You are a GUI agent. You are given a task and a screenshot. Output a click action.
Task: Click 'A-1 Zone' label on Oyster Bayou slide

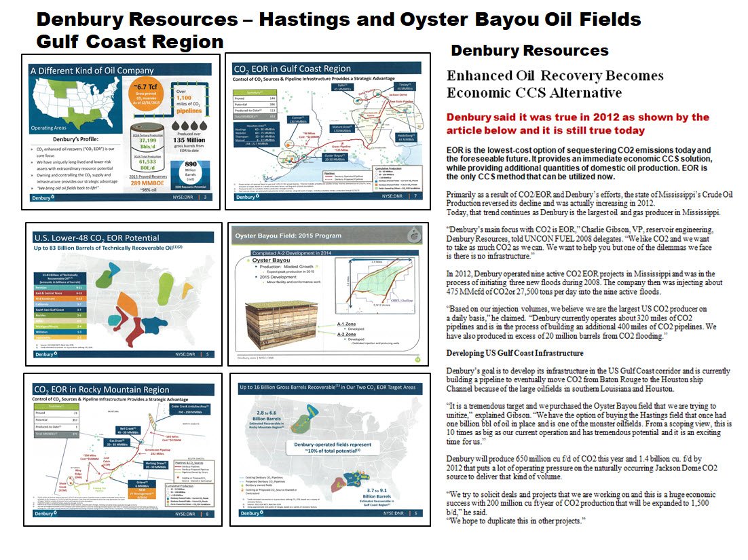pos(346,324)
